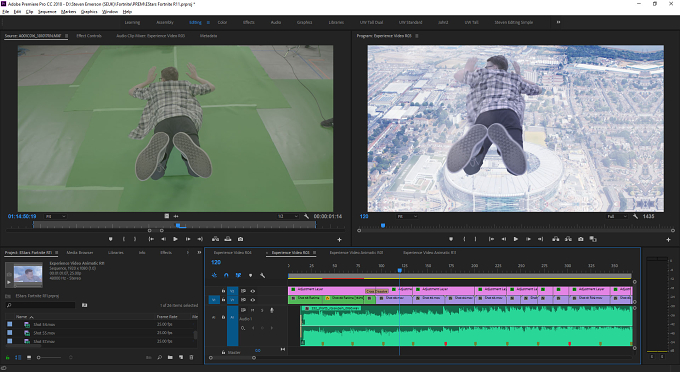Open Program monitor Full resolution dropdown
The height and width of the screenshot is (372, 680).
click(617, 216)
